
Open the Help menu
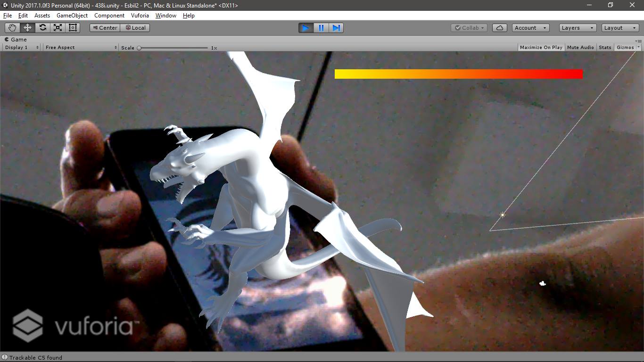click(189, 16)
